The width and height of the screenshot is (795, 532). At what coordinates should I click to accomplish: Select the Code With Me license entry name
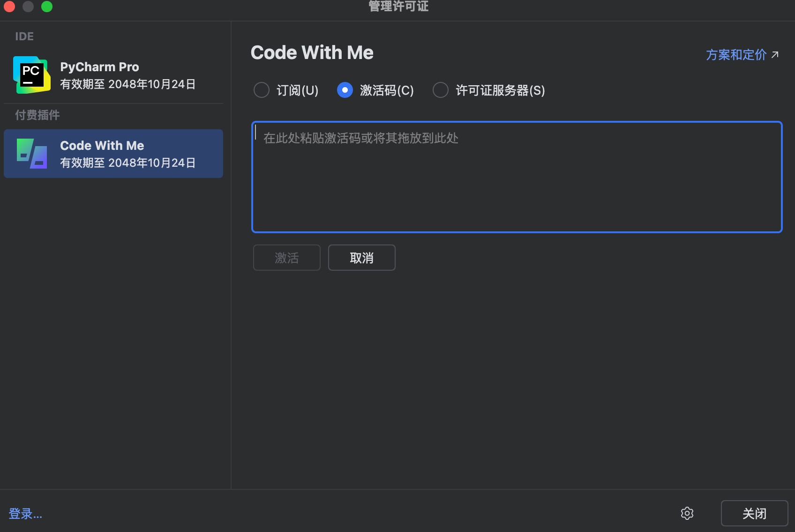click(102, 146)
